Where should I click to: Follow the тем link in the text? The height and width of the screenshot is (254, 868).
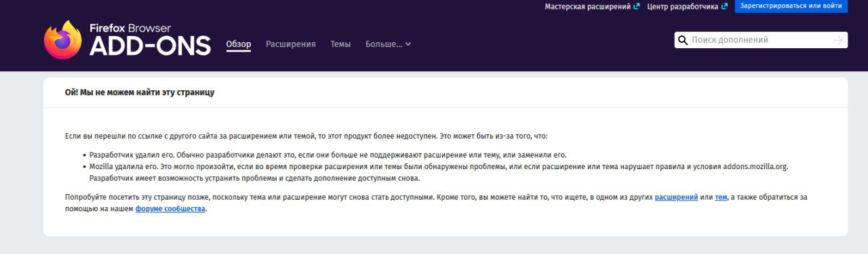tap(721, 197)
